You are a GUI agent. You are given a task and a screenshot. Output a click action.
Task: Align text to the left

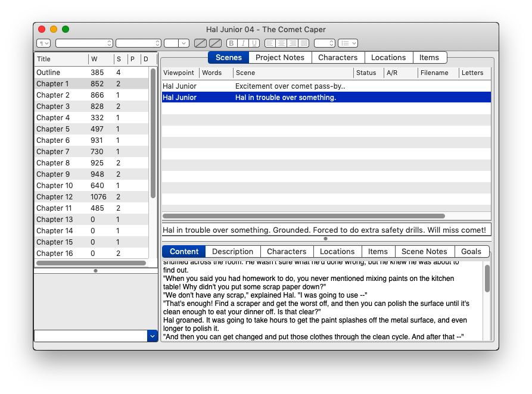(270, 43)
